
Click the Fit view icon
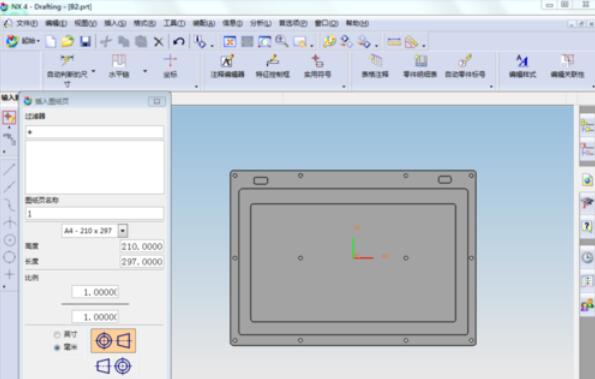(229, 41)
